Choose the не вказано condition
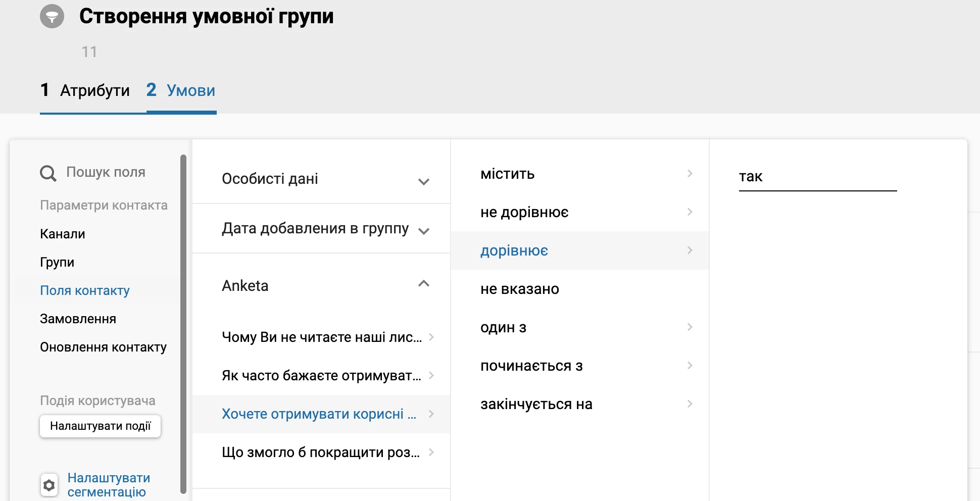 point(580,289)
